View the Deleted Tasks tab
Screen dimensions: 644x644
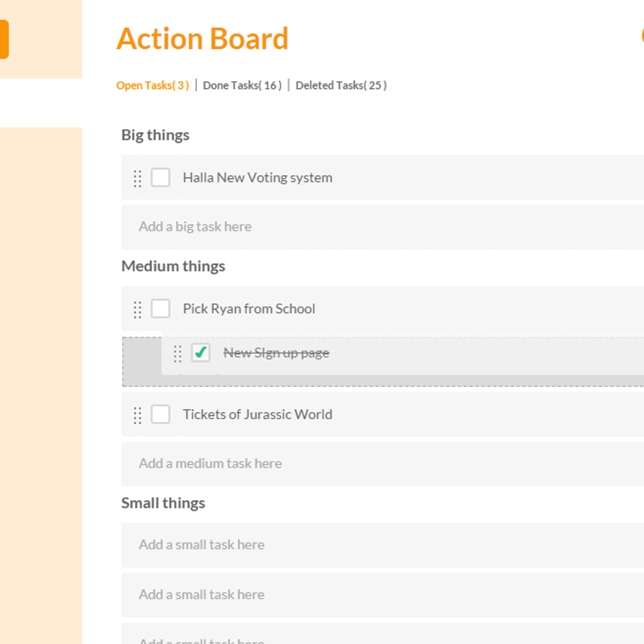(341, 85)
